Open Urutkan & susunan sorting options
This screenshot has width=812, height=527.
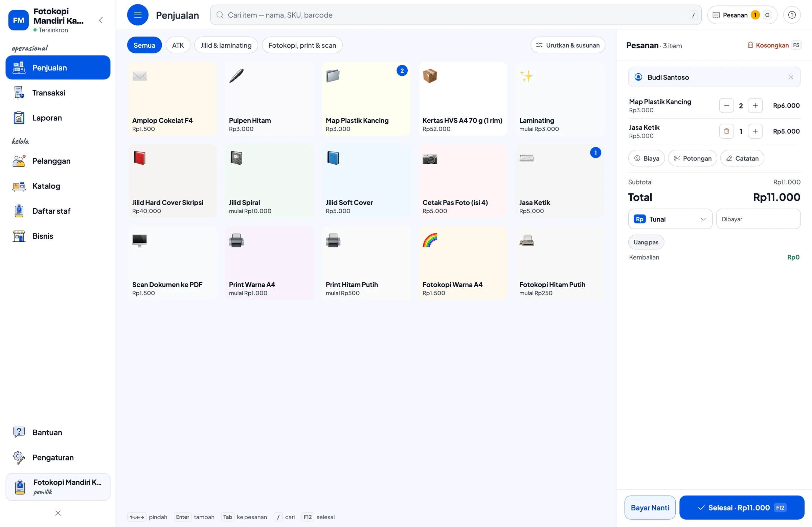pyautogui.click(x=568, y=45)
